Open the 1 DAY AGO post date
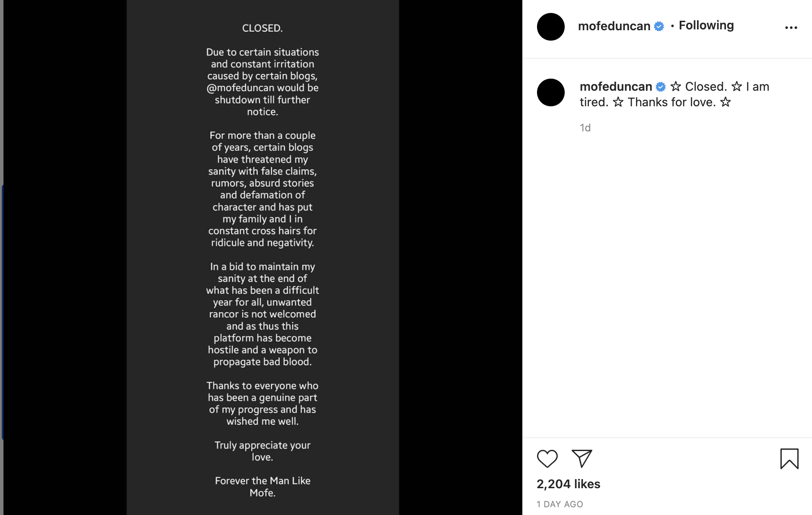This screenshot has height=515, width=812. pyautogui.click(x=559, y=504)
